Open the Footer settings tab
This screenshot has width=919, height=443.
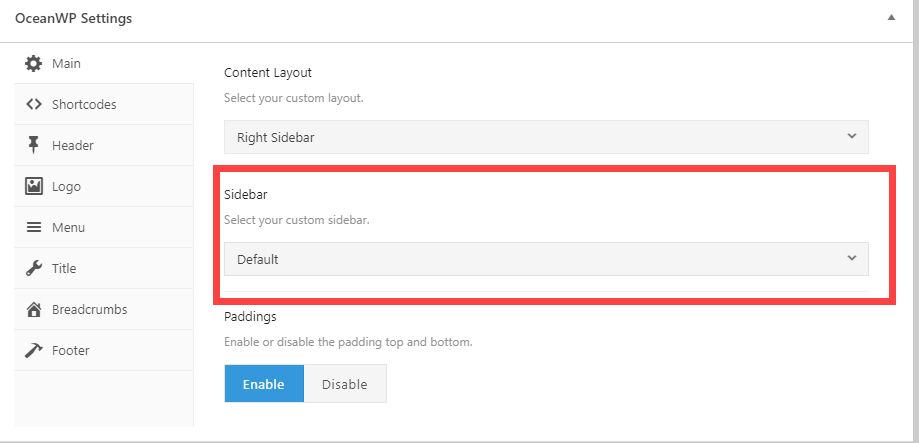(x=104, y=350)
